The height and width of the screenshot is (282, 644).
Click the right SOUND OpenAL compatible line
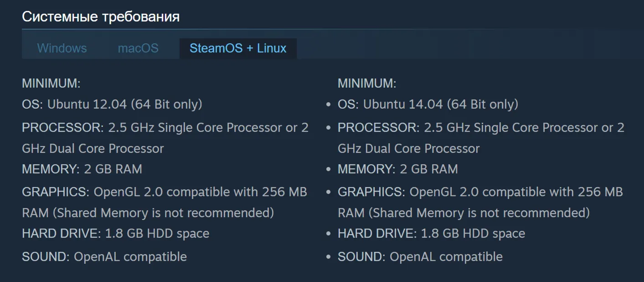[x=420, y=256]
